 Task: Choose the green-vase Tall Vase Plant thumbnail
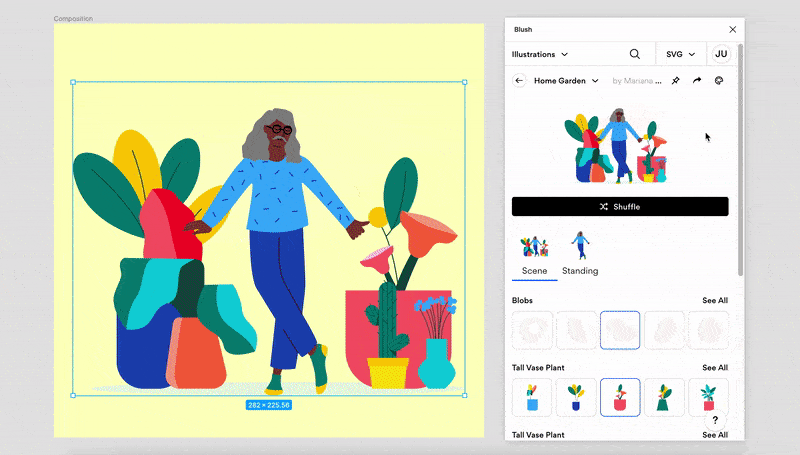664,397
